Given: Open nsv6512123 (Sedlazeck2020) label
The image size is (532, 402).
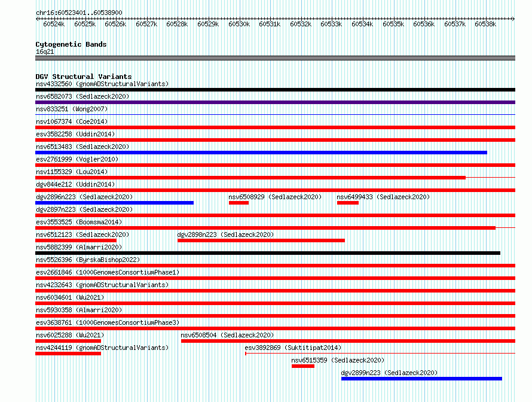Looking at the screenshot, I should pos(82,234).
